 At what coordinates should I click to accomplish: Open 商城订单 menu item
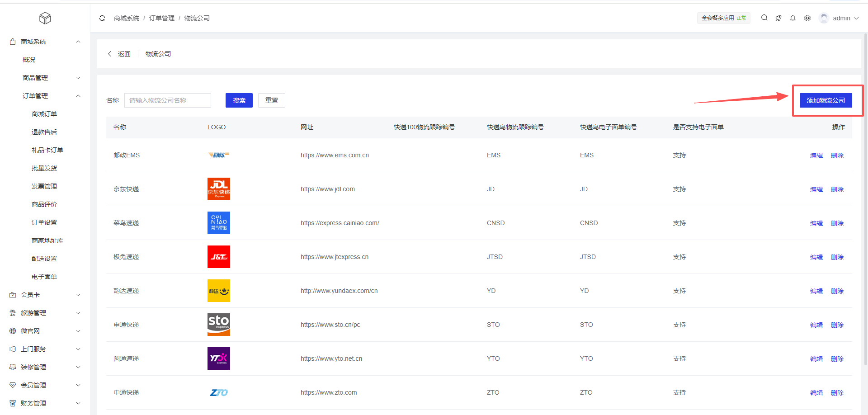click(x=44, y=114)
